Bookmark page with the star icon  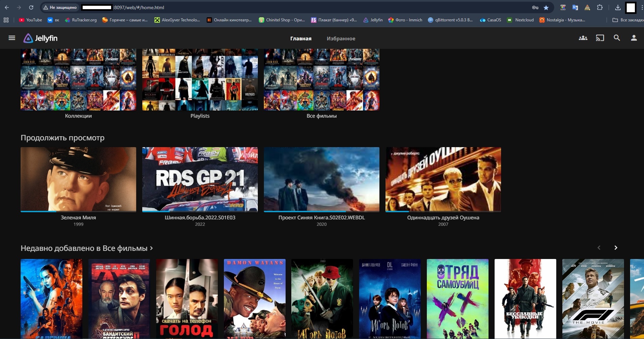click(x=546, y=7)
